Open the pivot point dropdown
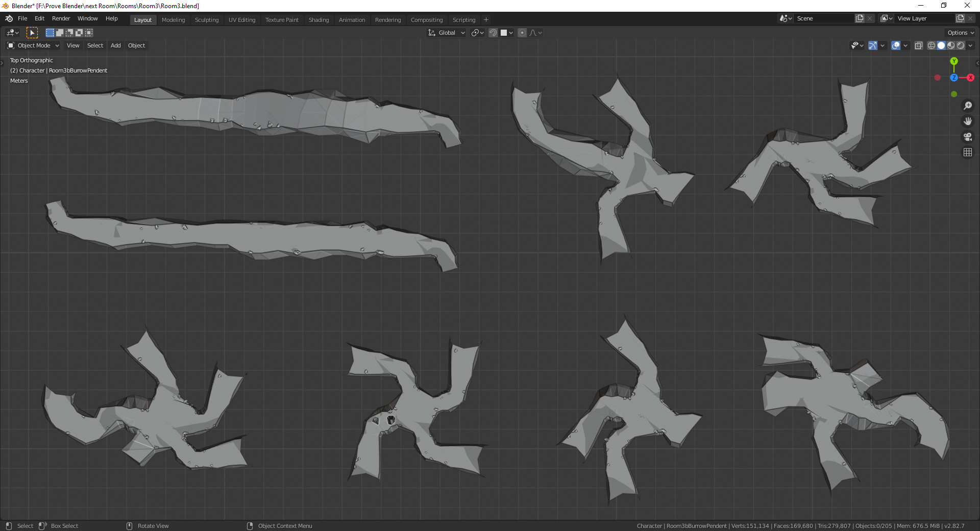The width and height of the screenshot is (980, 531). point(478,33)
